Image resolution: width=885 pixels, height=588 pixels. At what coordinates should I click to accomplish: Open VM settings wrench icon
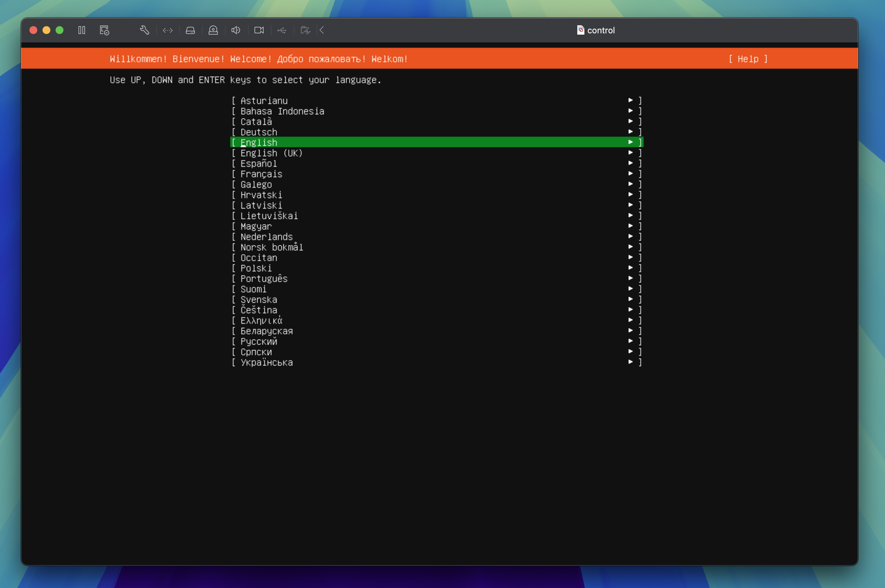point(144,30)
